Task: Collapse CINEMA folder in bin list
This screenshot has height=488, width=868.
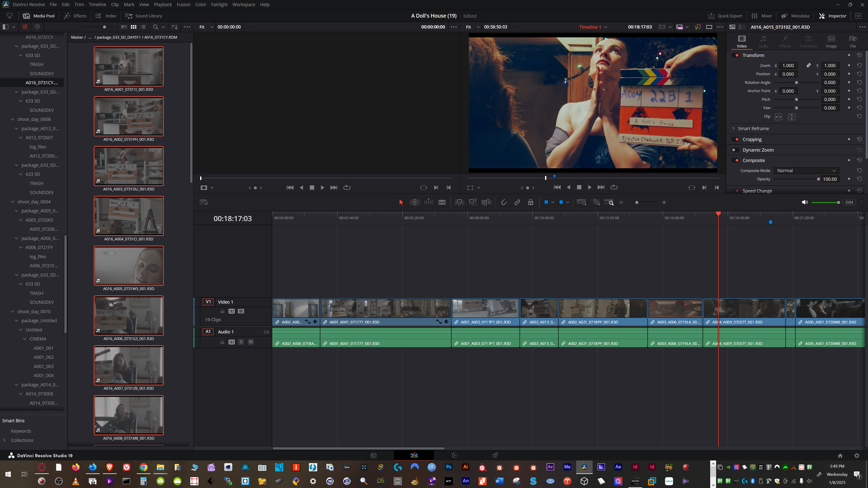Action: point(25,339)
